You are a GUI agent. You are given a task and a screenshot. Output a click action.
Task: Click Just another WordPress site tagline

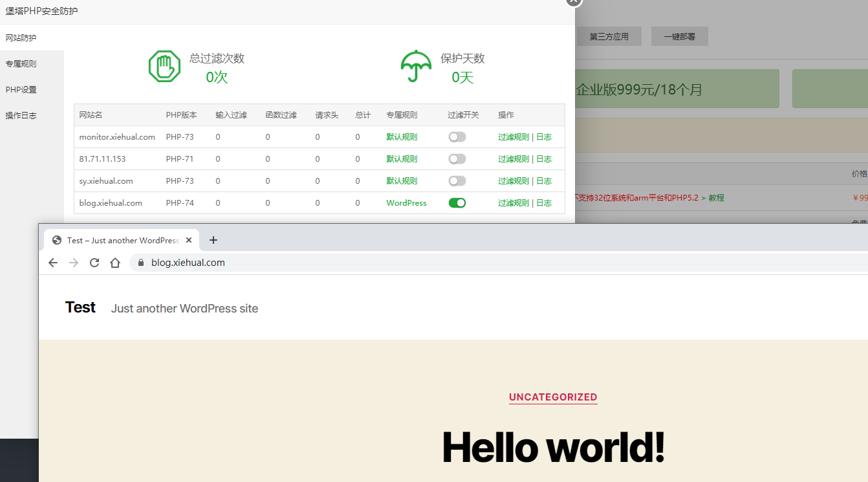(184, 309)
